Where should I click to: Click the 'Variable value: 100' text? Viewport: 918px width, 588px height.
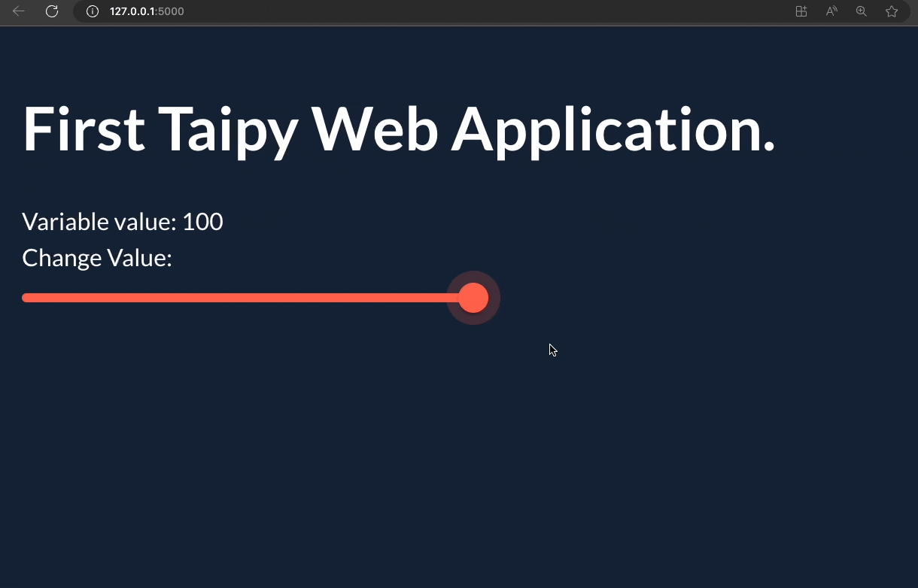click(122, 221)
